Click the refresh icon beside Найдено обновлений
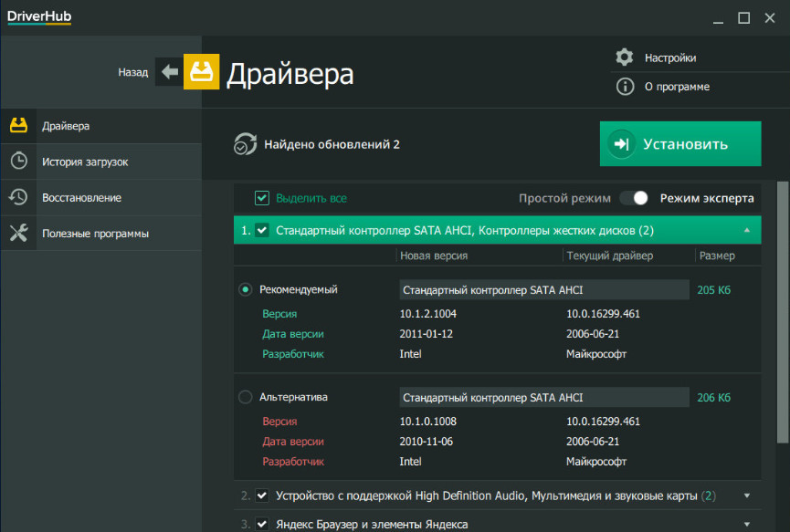This screenshot has width=790, height=532. [245, 144]
